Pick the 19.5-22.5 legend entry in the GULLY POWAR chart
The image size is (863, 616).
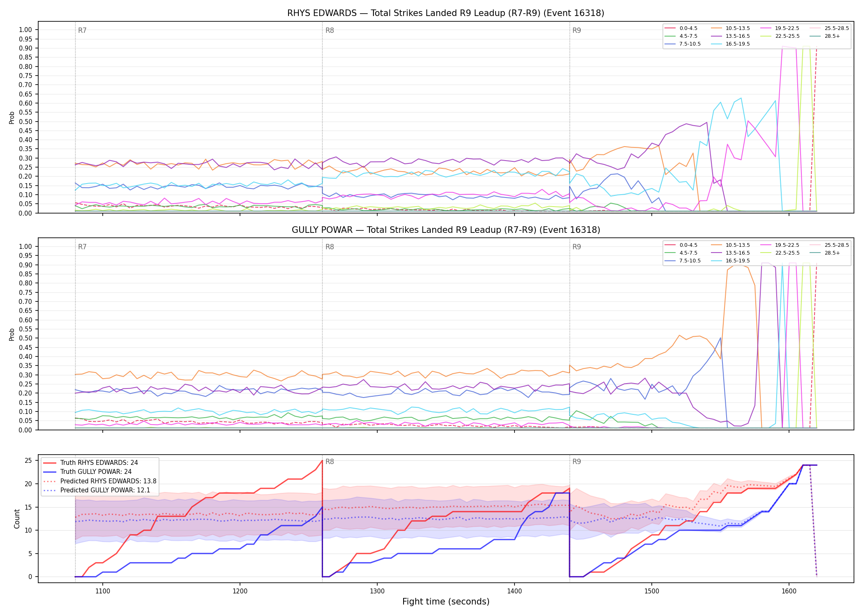pyautogui.click(x=780, y=245)
